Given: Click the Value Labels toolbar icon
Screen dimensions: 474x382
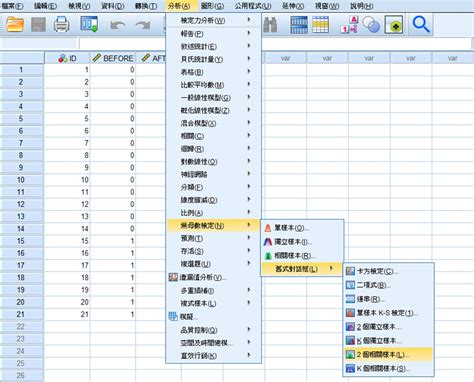Looking at the screenshot, I should [x=349, y=25].
